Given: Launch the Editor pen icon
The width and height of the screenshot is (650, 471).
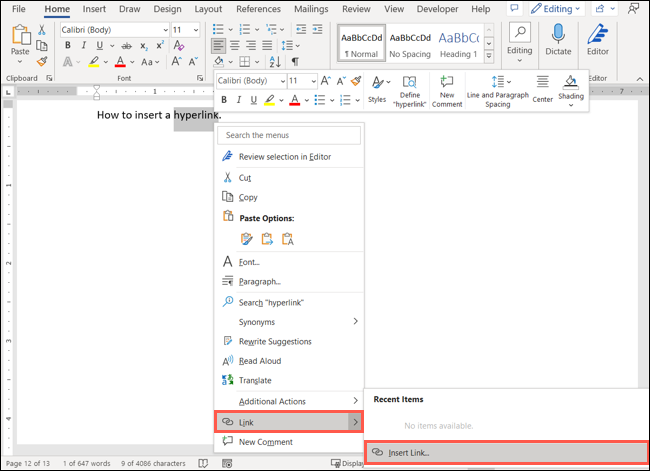Looking at the screenshot, I should pos(597,40).
